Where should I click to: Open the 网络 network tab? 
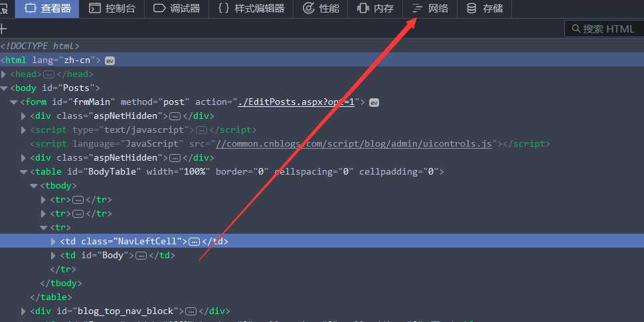pyautogui.click(x=430, y=8)
